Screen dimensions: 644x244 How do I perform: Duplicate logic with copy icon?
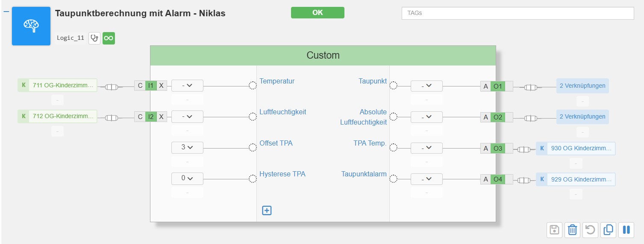pos(608,230)
